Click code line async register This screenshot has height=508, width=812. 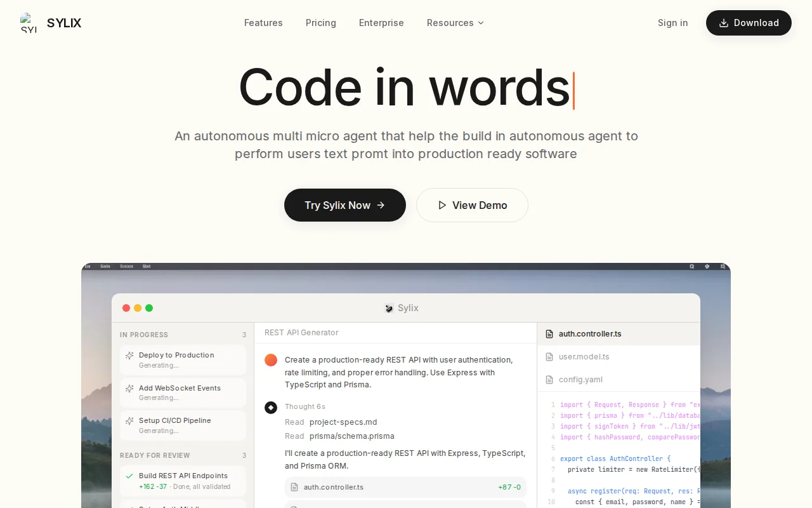634,491
